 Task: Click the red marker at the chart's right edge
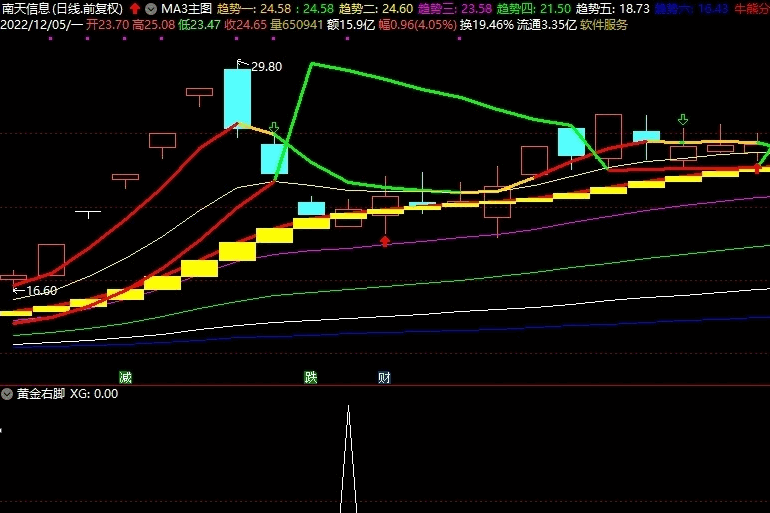coord(757,169)
